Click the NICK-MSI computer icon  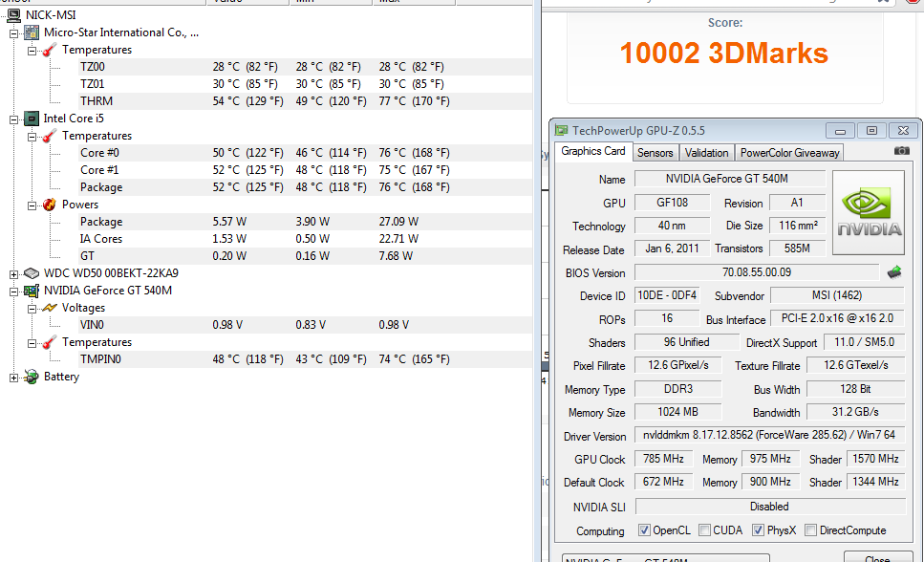click(14, 15)
